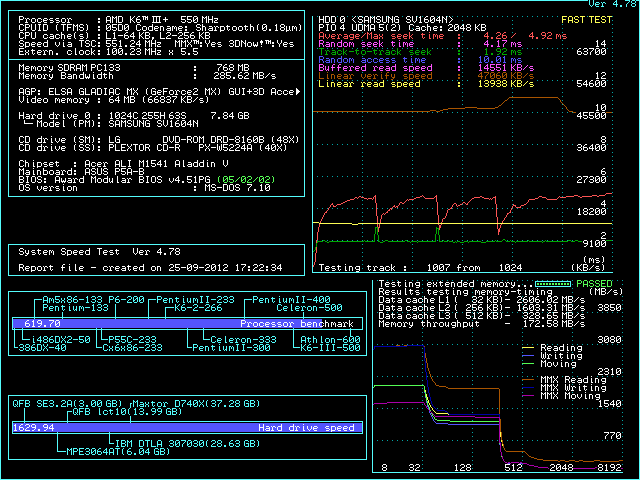
Task: Click the Maxtor D740X(37.28 GB) drive reference
Action: click(x=196, y=404)
